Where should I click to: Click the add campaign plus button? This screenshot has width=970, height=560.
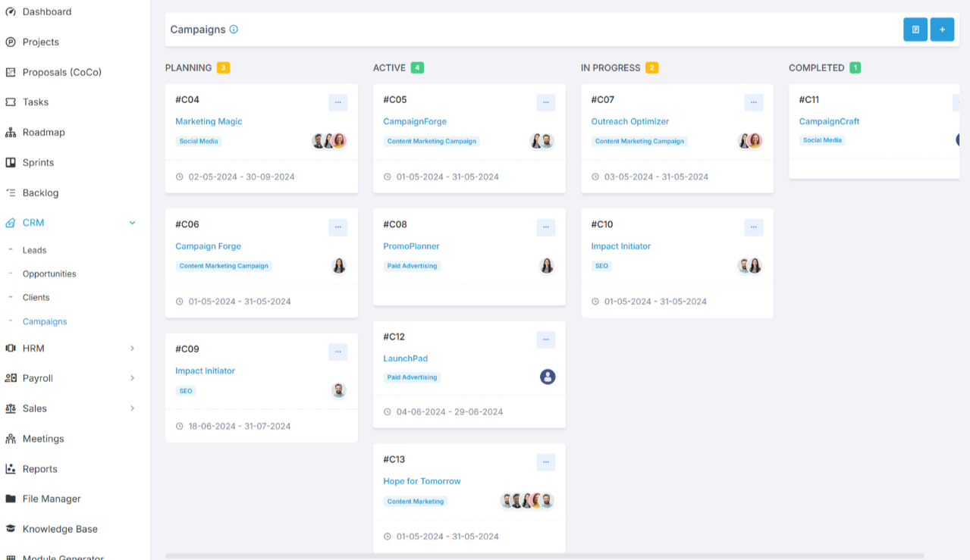click(942, 30)
